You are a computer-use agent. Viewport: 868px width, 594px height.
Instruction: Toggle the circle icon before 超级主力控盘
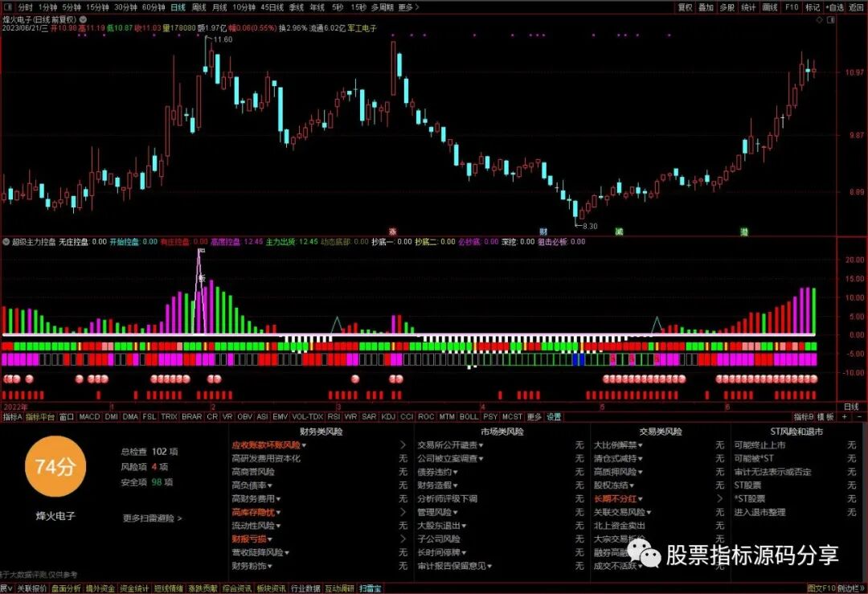(x=6, y=242)
